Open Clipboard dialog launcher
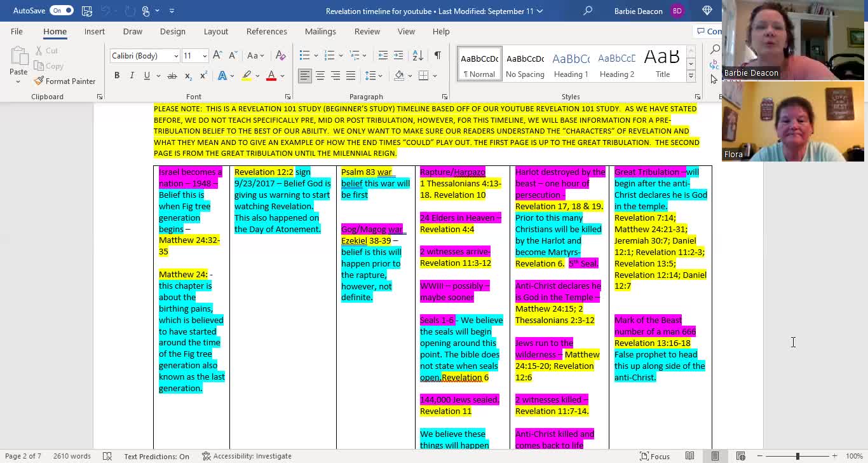The image size is (868, 463). [x=99, y=97]
